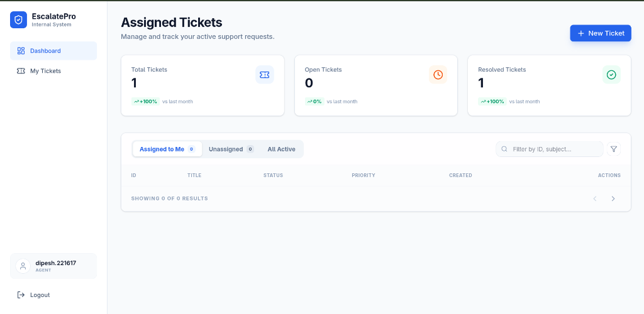Image resolution: width=644 pixels, height=314 pixels.
Task: Switch to the Assigned to Me tab
Action: 167,149
